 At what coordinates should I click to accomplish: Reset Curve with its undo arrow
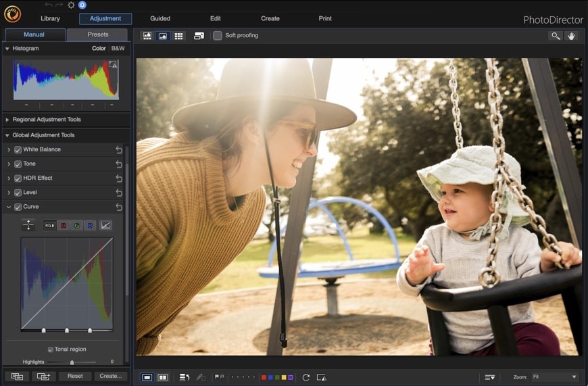pyautogui.click(x=119, y=207)
